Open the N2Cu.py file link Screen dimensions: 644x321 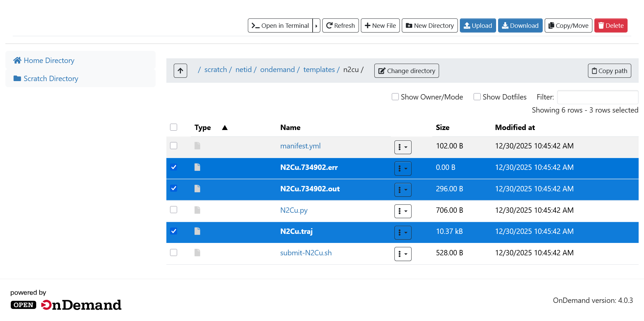293,210
